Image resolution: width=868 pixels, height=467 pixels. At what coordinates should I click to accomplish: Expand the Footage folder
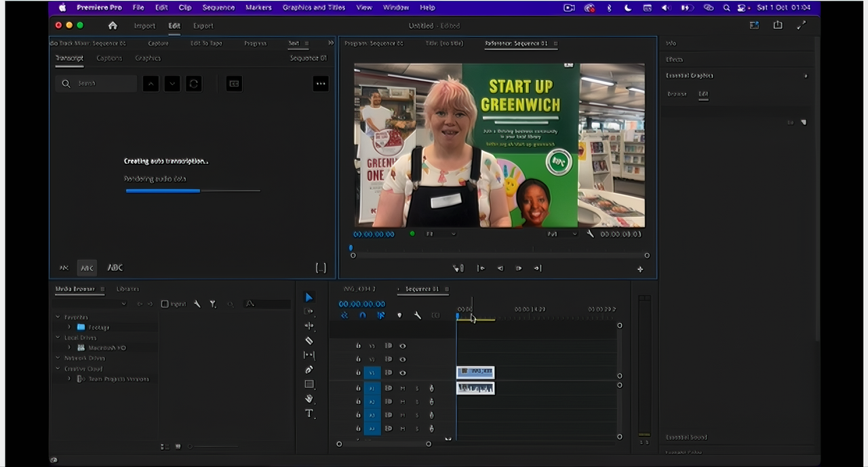69,327
